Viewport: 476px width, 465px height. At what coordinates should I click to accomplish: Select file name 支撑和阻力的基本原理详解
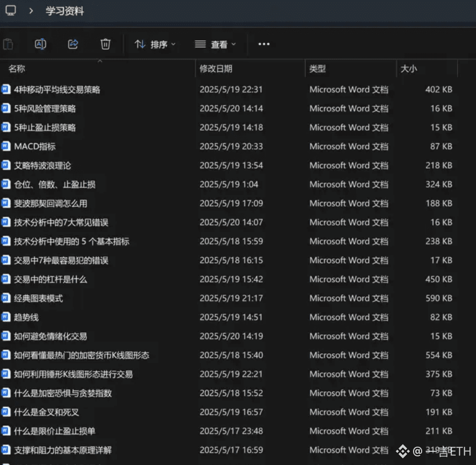pyautogui.click(x=63, y=450)
